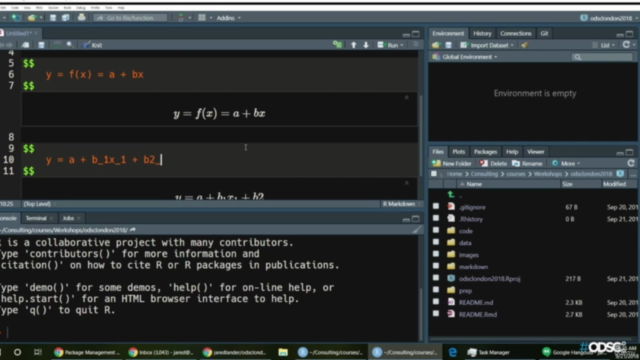Image resolution: width=640 pixels, height=360 pixels.
Task: Open Import Dataset dropdown
Action: 487,45
